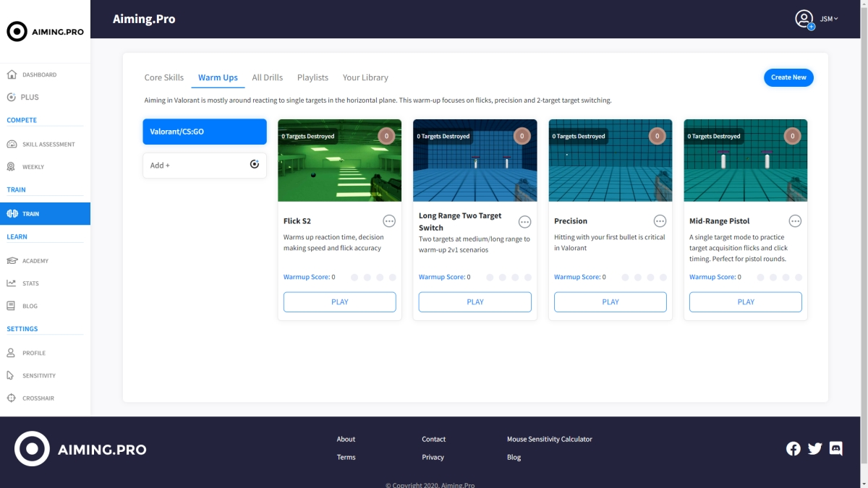Switch to the All Drills tab

click(x=268, y=77)
